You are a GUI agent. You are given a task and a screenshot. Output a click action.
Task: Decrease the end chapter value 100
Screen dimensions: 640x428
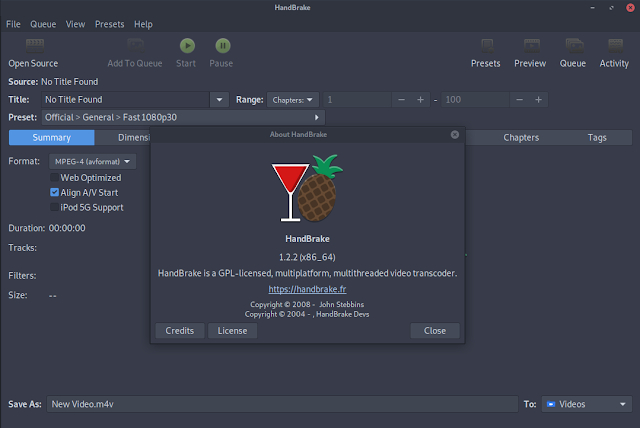pyautogui.click(x=519, y=100)
